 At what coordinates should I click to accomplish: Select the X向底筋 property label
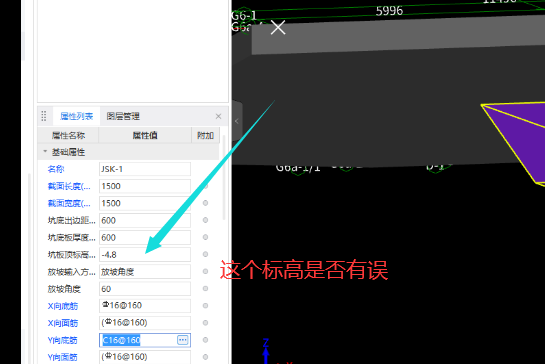[x=63, y=306]
